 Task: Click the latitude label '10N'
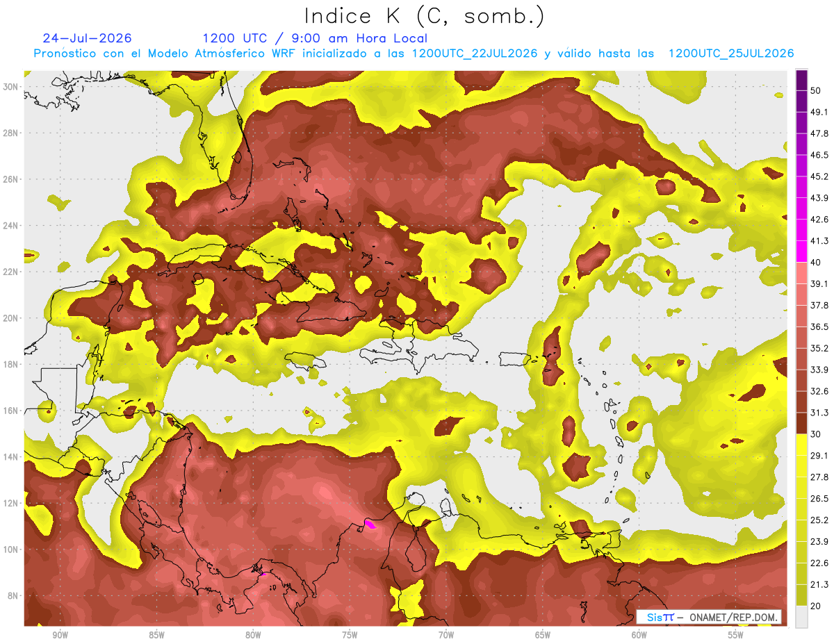click(x=10, y=550)
